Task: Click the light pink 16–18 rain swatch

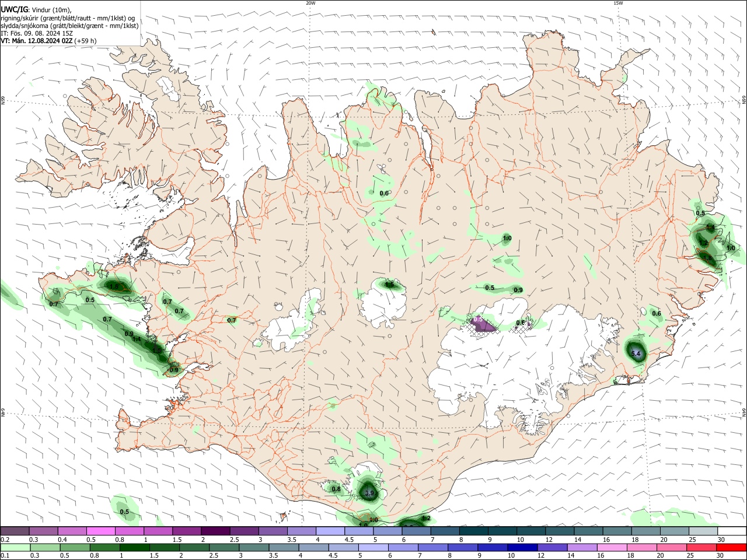Action: [x=612, y=548]
